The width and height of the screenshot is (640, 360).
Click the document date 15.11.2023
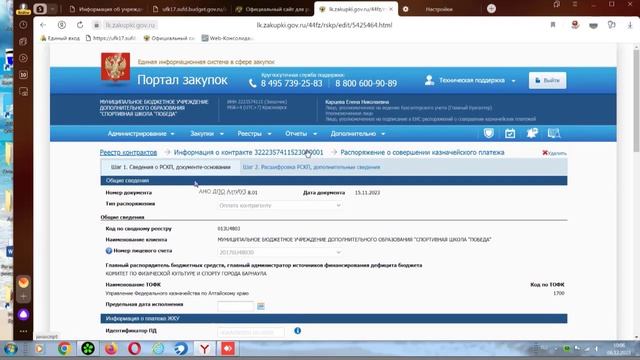pos(367,192)
